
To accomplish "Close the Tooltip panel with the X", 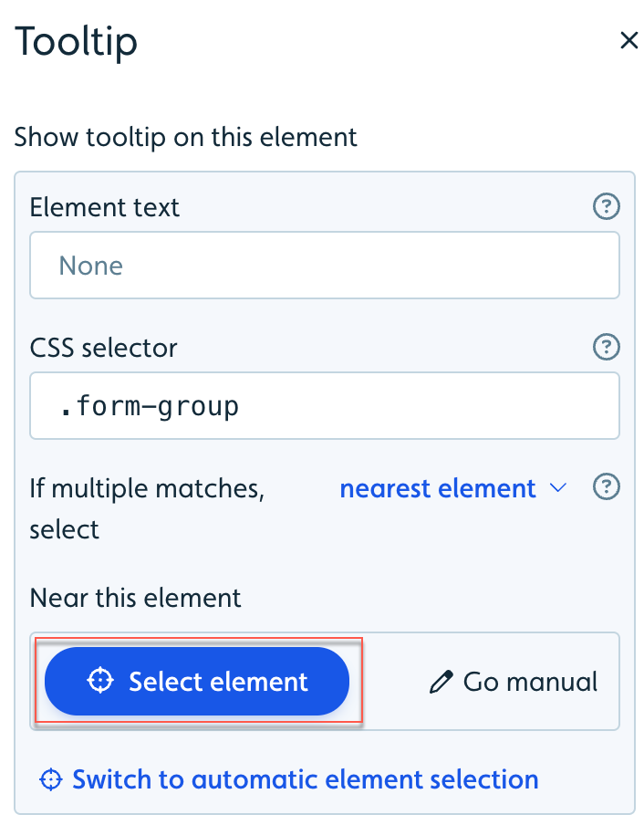I will point(628,40).
